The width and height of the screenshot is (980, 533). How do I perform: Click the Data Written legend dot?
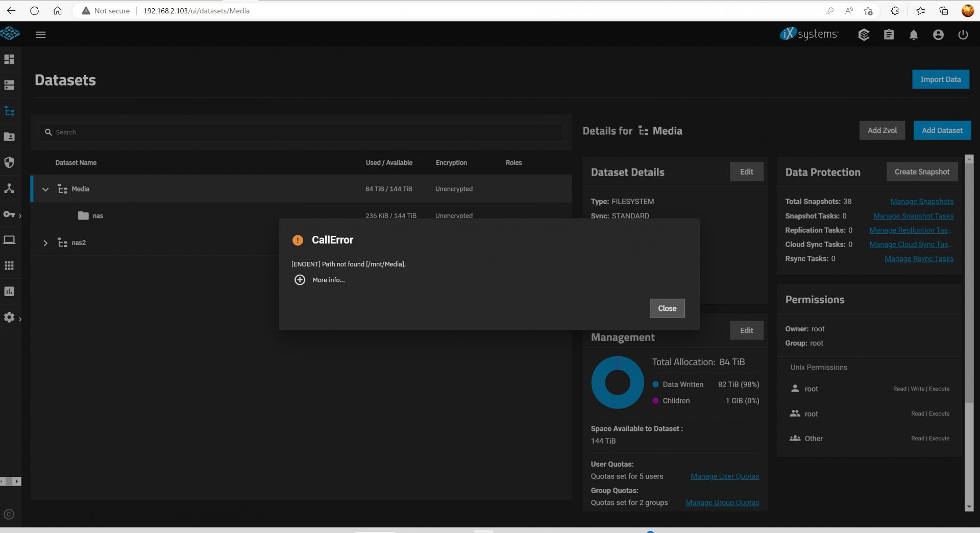(655, 384)
